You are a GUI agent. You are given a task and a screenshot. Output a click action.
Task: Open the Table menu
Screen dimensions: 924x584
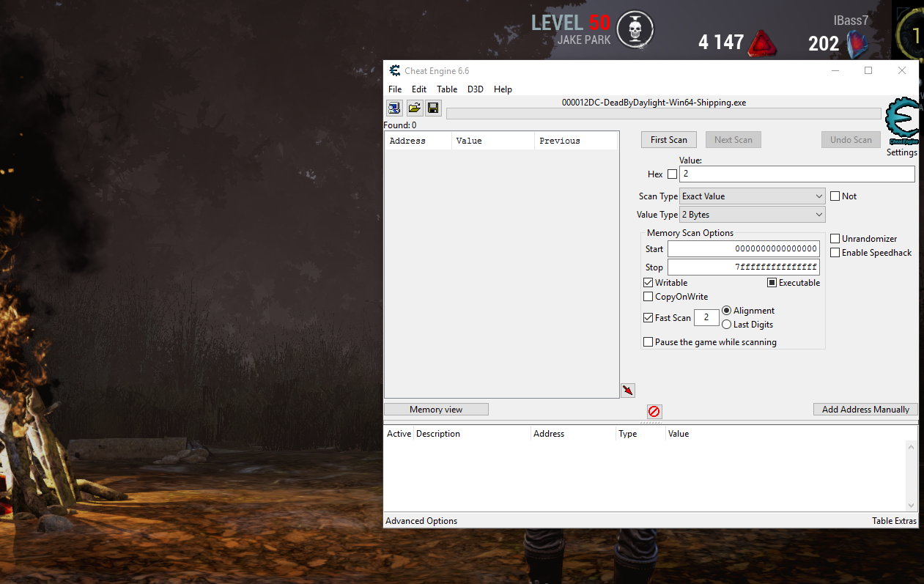click(x=447, y=89)
